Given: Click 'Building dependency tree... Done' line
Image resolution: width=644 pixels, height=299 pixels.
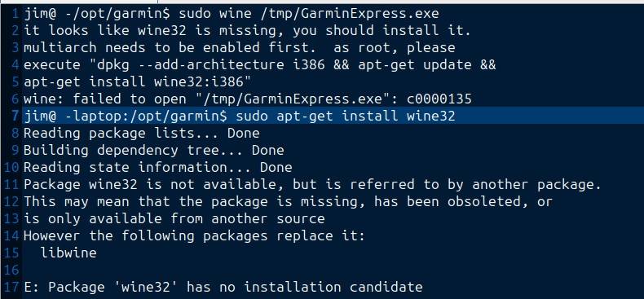Looking at the screenshot, I should (x=153, y=151).
